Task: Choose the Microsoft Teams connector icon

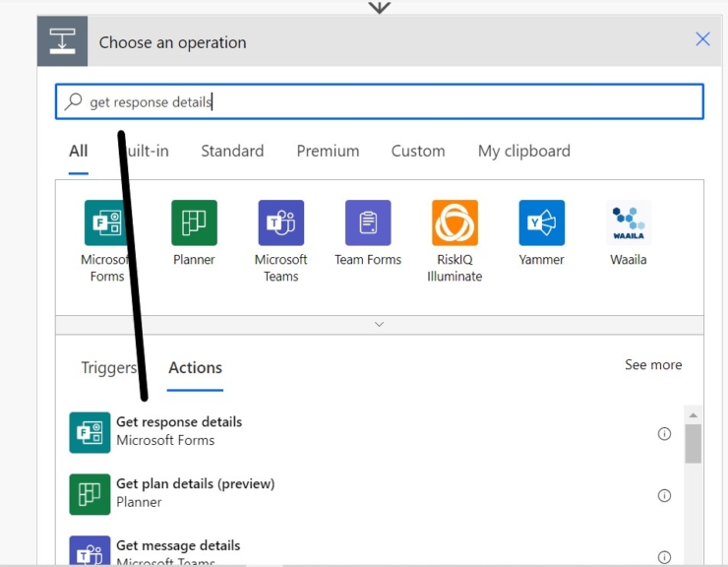Action: tap(281, 223)
